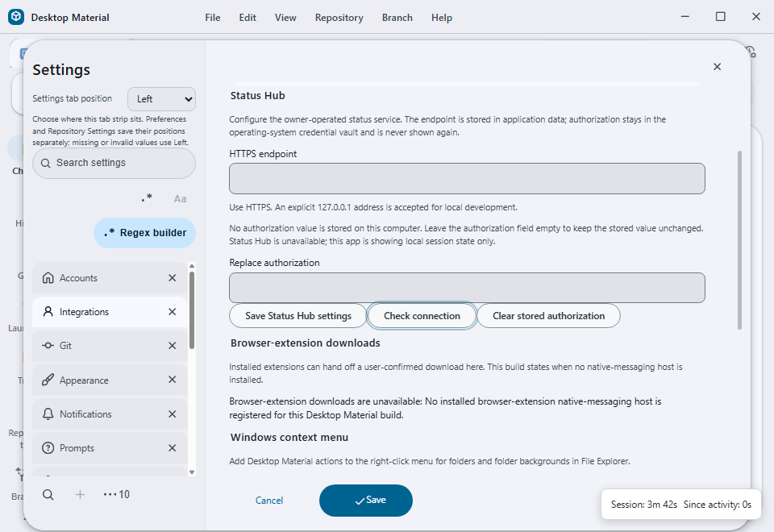
Task: Click the Accounts home icon
Action: [x=48, y=278]
